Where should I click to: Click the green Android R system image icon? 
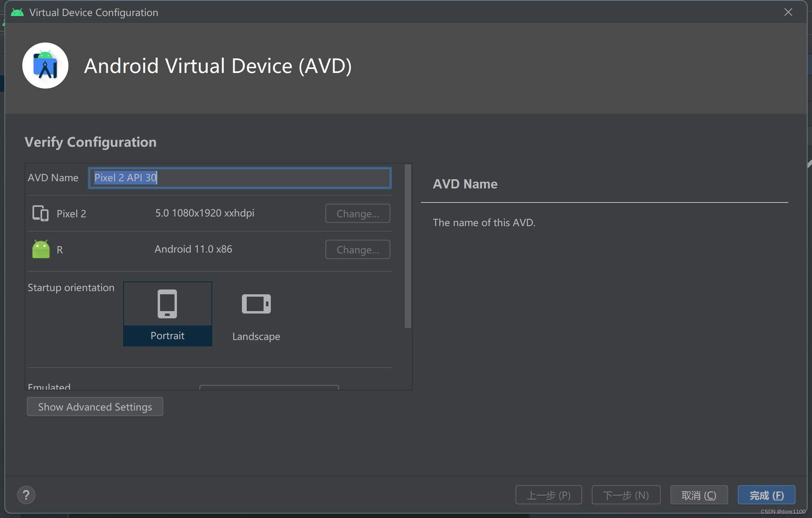41,249
